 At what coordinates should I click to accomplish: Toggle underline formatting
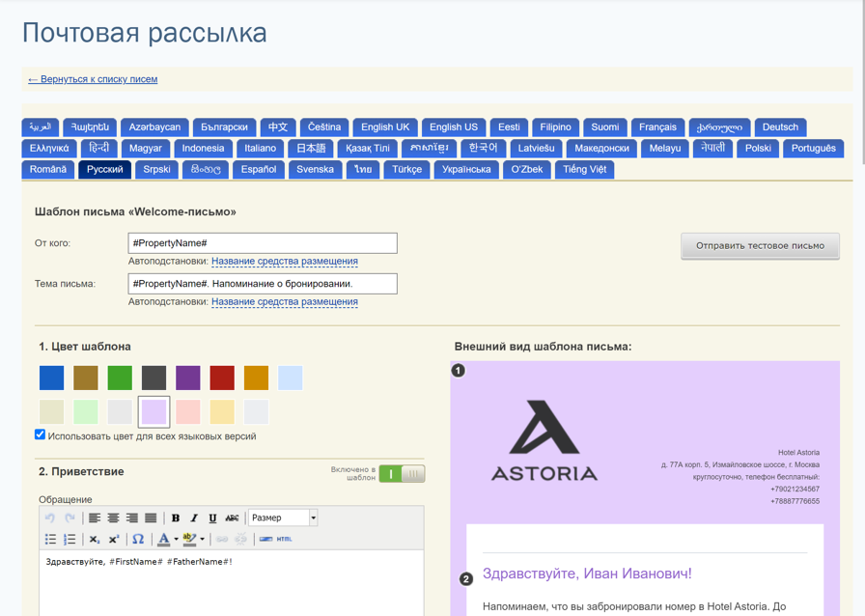(213, 518)
